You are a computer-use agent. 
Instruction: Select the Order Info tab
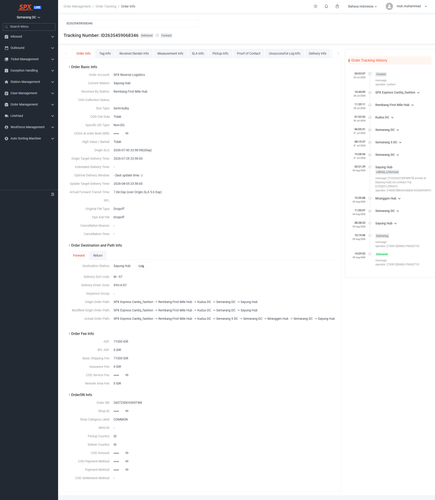tap(83, 53)
